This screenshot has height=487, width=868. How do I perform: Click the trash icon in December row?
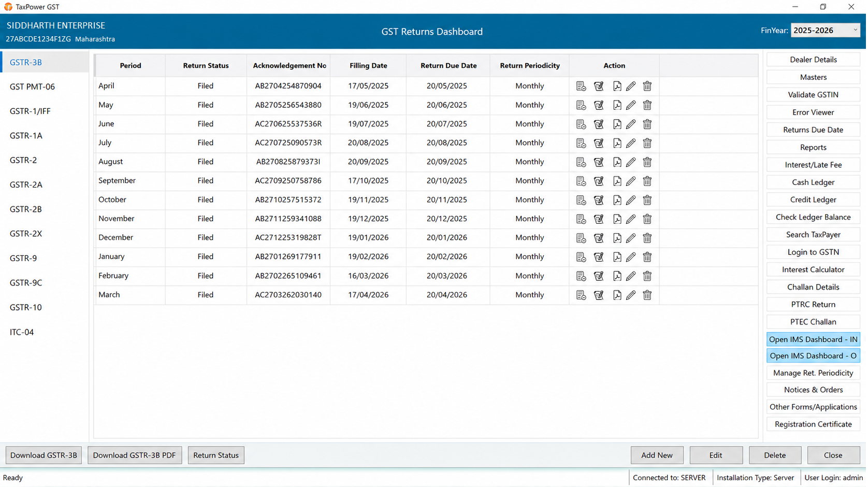[x=647, y=238]
